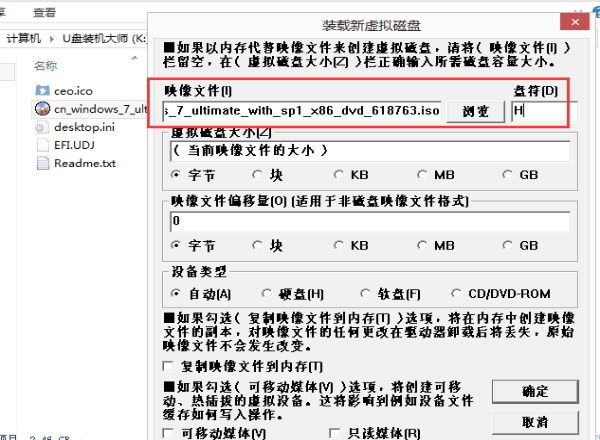Image resolution: width=600 pixels, height=440 pixels.
Task: Select GB unit for image file offset
Action: click(x=507, y=245)
